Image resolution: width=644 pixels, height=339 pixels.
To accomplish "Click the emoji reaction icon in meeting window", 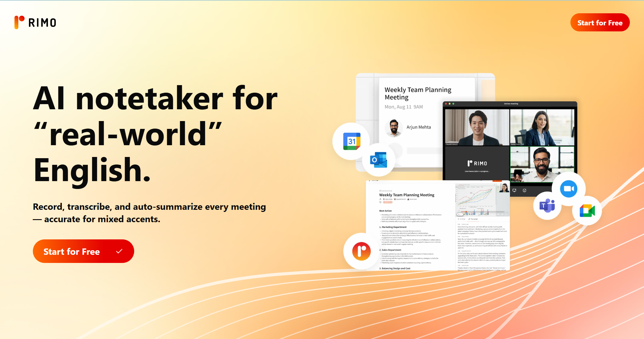I will tap(525, 190).
